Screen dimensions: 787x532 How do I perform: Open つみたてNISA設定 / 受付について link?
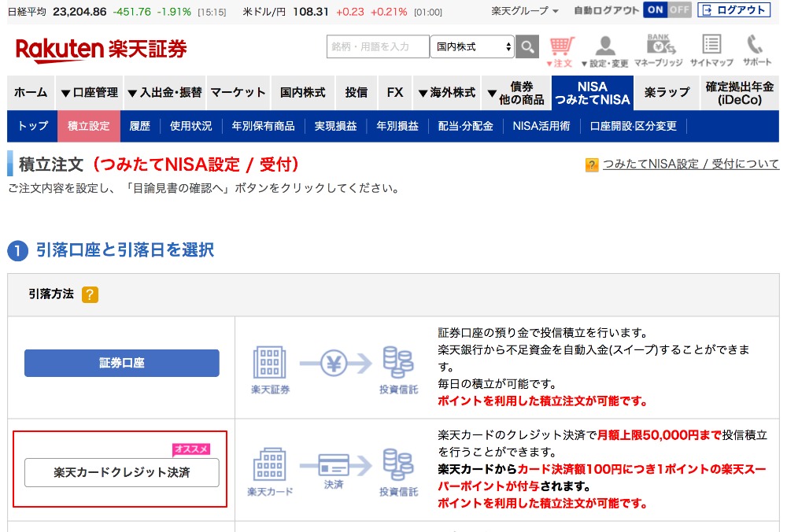coord(691,164)
